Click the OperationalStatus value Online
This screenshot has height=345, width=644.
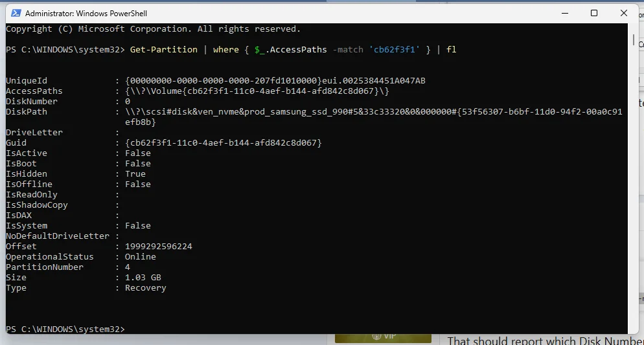pos(141,257)
